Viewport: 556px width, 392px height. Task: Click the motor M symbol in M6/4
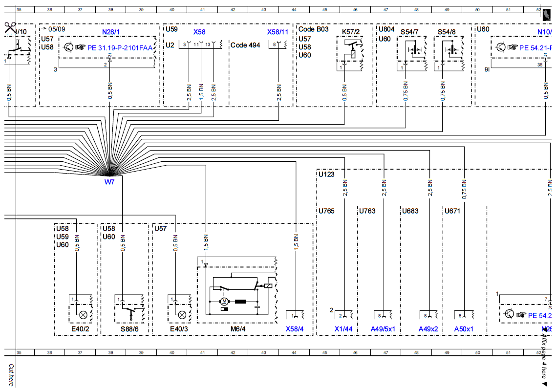224,302
